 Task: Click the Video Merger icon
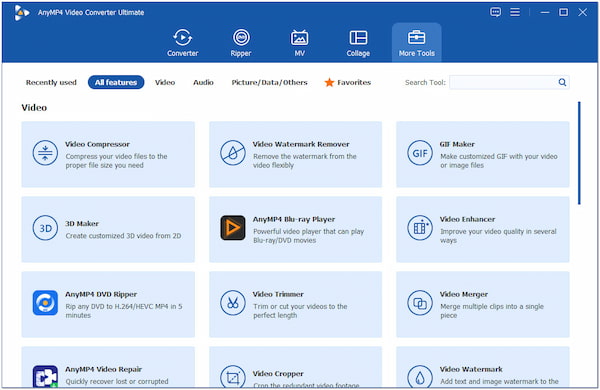tap(420, 303)
